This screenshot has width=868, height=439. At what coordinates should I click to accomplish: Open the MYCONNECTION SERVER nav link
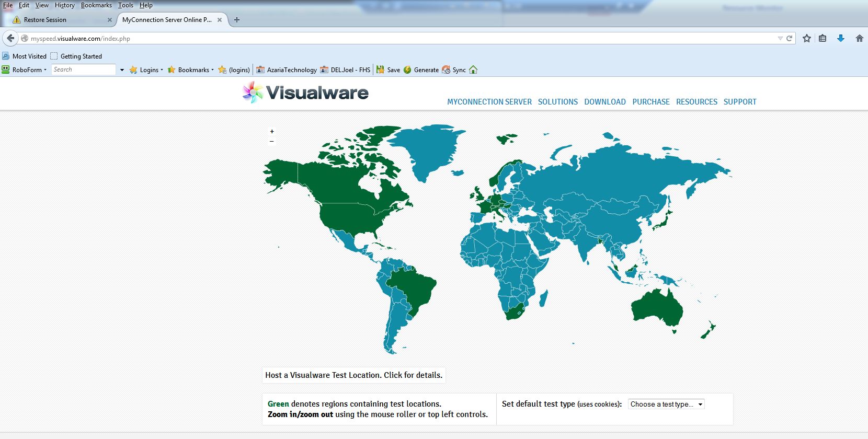pyautogui.click(x=489, y=102)
